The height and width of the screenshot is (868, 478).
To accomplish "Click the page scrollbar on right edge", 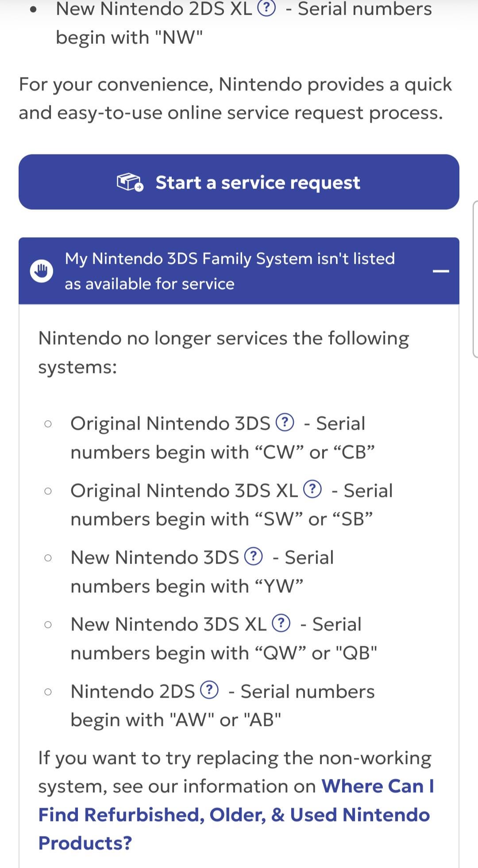I will click(475, 274).
